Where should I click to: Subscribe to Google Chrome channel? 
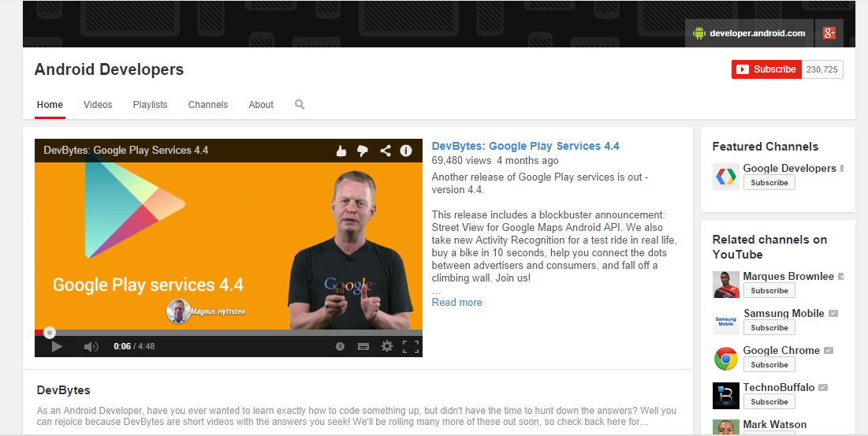tap(769, 364)
